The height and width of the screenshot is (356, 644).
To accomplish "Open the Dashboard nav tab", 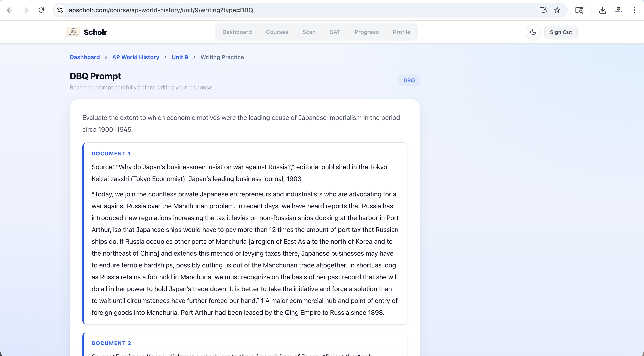I will 237,32.
